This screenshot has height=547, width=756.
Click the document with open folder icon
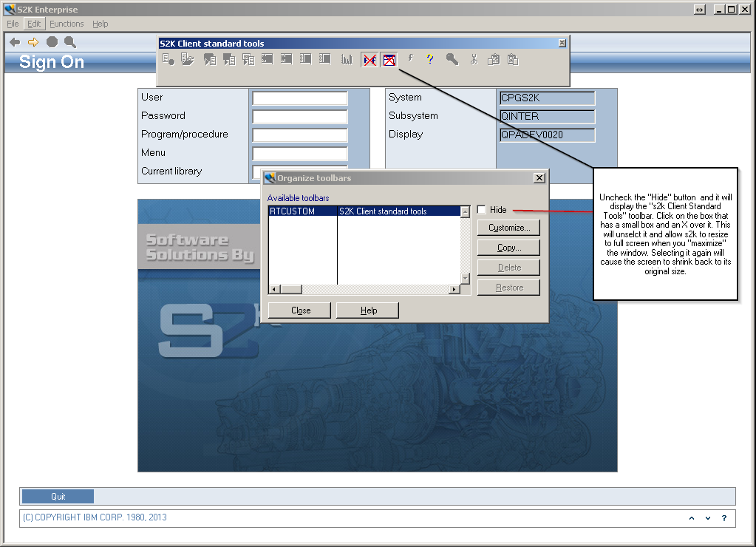(x=188, y=60)
